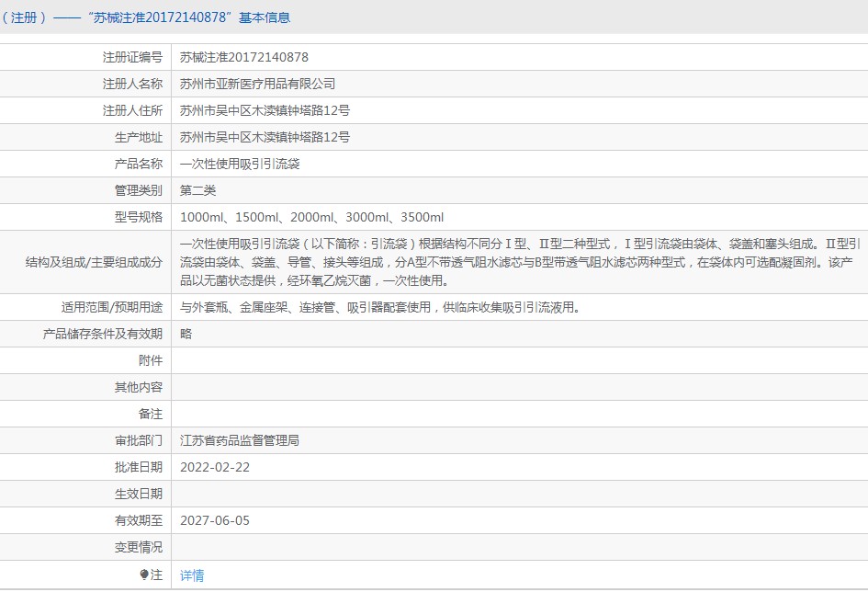Select registrant name 苏州市亚新医疗用品有限公司
This screenshot has height=592, width=868.
(x=257, y=84)
